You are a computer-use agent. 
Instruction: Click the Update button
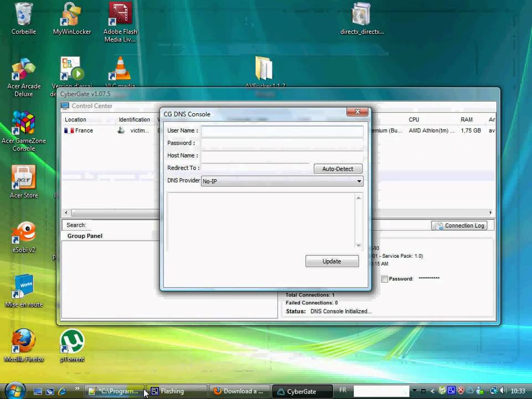pos(332,261)
